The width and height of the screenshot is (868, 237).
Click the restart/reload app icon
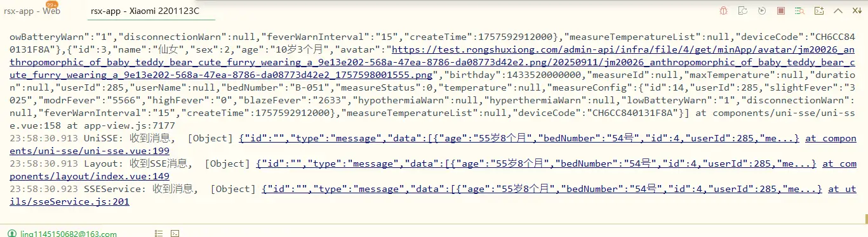pyautogui.click(x=742, y=11)
